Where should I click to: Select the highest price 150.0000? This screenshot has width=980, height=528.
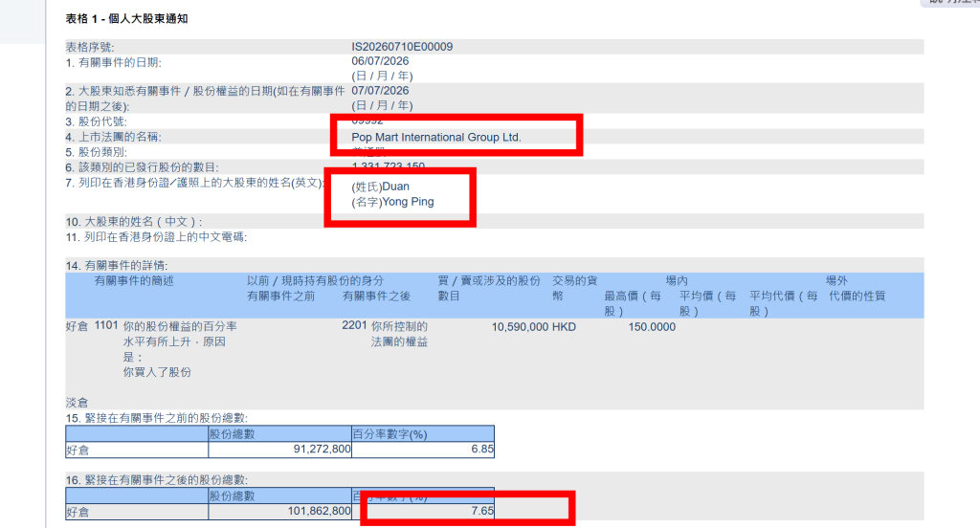coord(652,327)
